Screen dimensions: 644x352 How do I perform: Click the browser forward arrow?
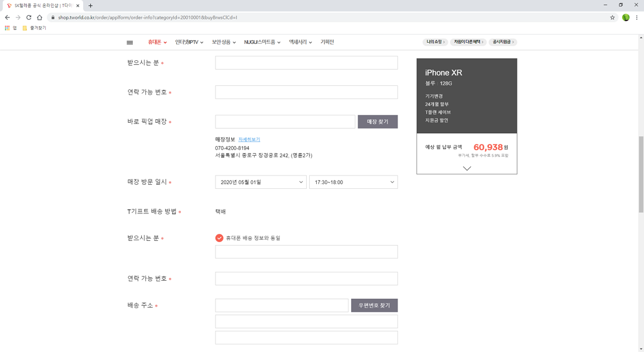18,17
